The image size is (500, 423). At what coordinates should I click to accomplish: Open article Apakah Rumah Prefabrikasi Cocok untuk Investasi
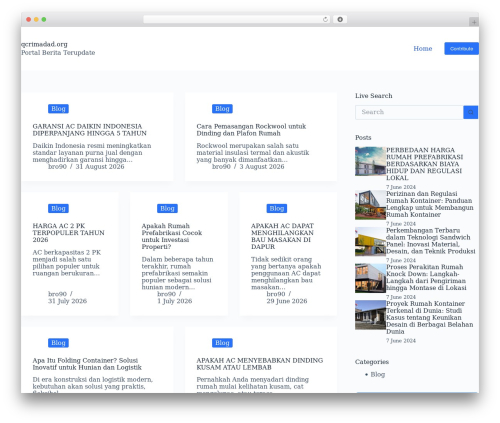coord(172,236)
